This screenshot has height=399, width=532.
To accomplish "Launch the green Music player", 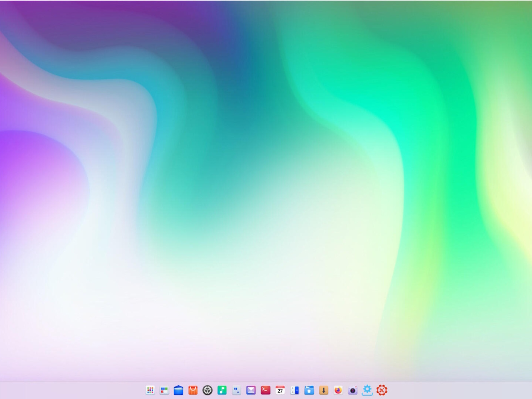I will (x=222, y=390).
